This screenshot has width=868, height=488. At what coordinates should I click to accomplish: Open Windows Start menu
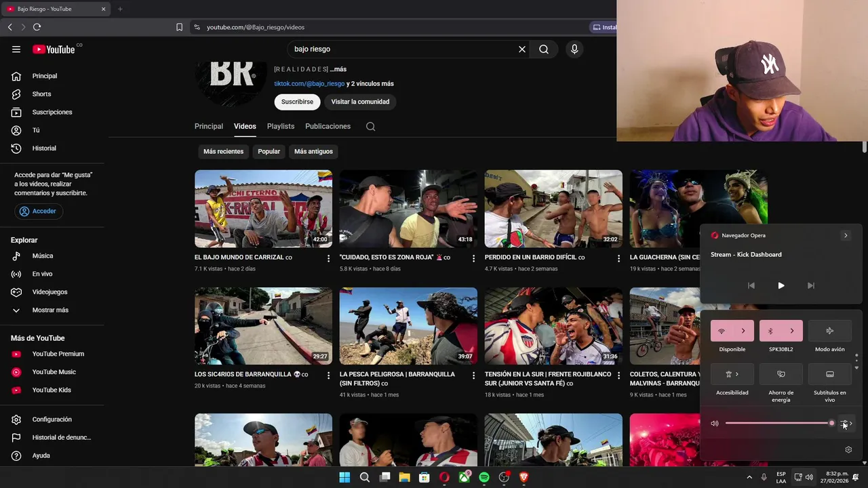click(344, 477)
